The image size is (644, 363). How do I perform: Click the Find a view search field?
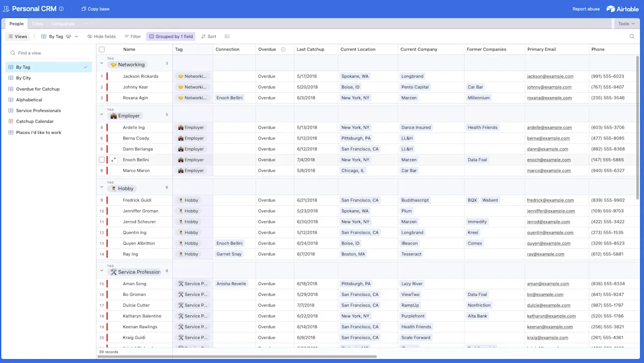(48, 53)
